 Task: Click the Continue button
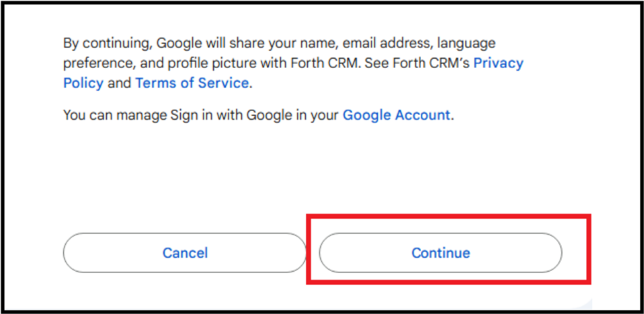(x=440, y=253)
